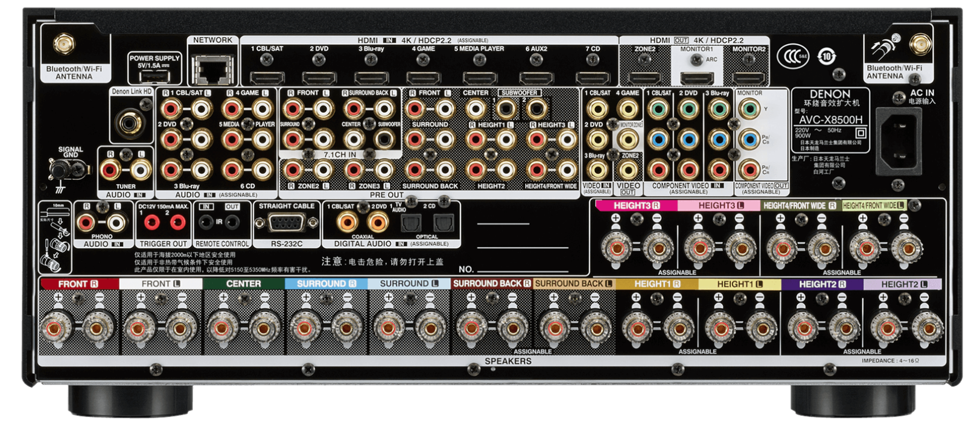Select the POWER SUPPLY 5V/1.5A USB port
980x431 pixels.
pos(154,77)
